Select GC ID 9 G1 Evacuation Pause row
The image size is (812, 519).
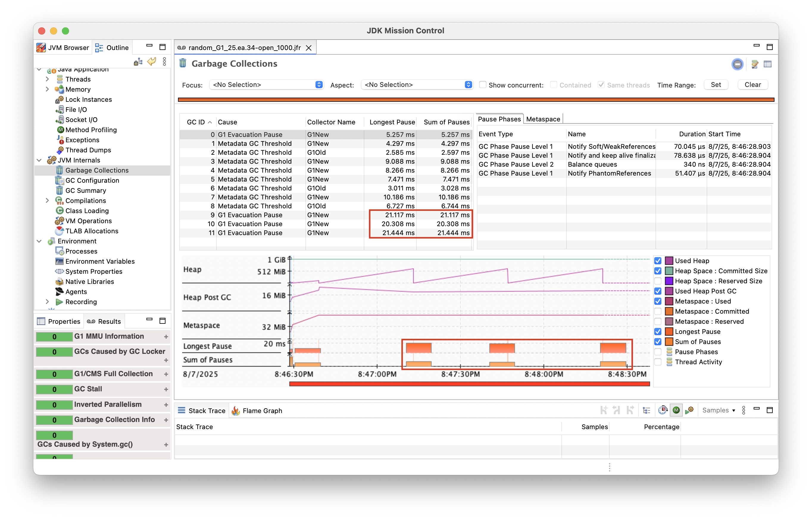(326, 215)
